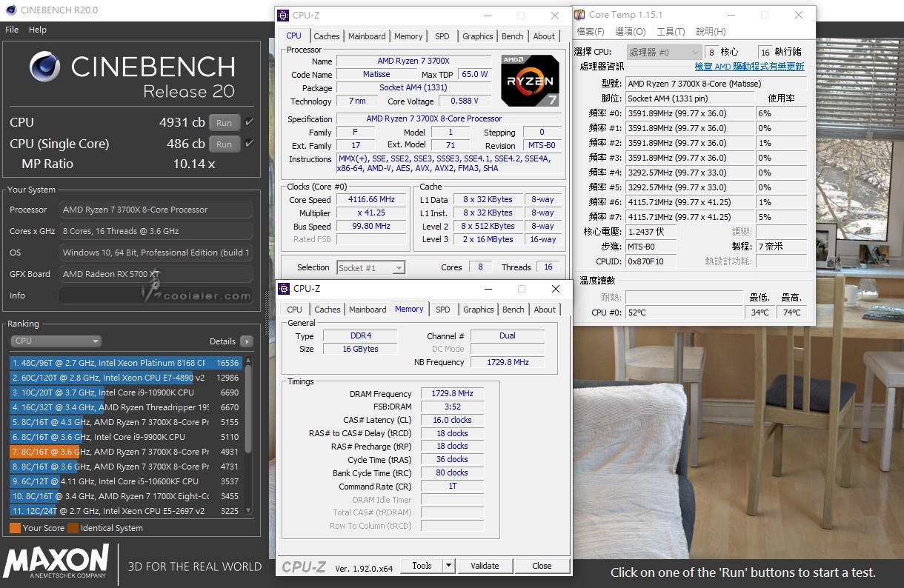This screenshot has height=588, width=904.
Task: Open the 工具(T) menu in Core Temp
Action: (x=671, y=32)
